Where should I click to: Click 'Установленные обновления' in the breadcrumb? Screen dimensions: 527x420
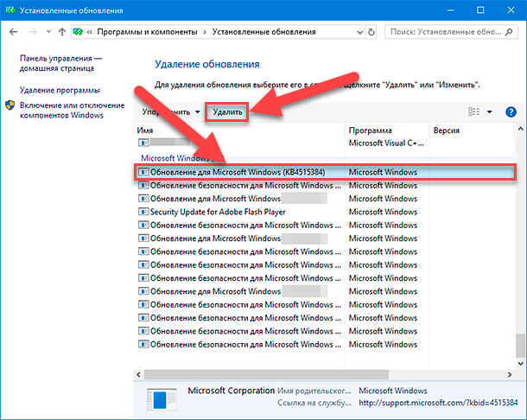pyautogui.click(x=263, y=32)
